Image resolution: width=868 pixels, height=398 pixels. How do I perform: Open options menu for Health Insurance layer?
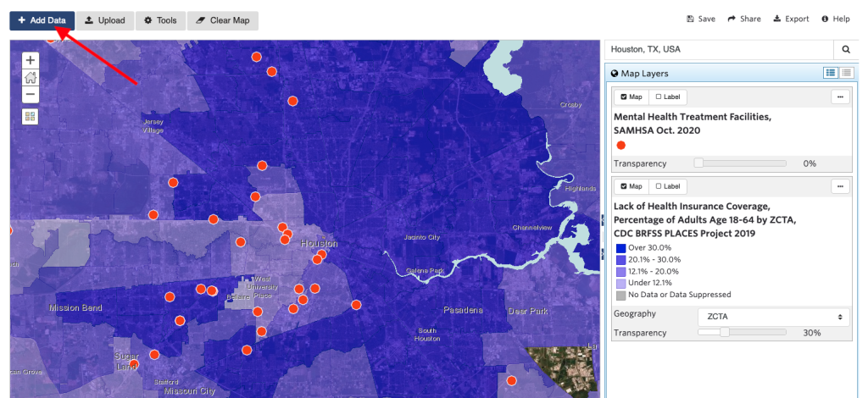point(840,186)
